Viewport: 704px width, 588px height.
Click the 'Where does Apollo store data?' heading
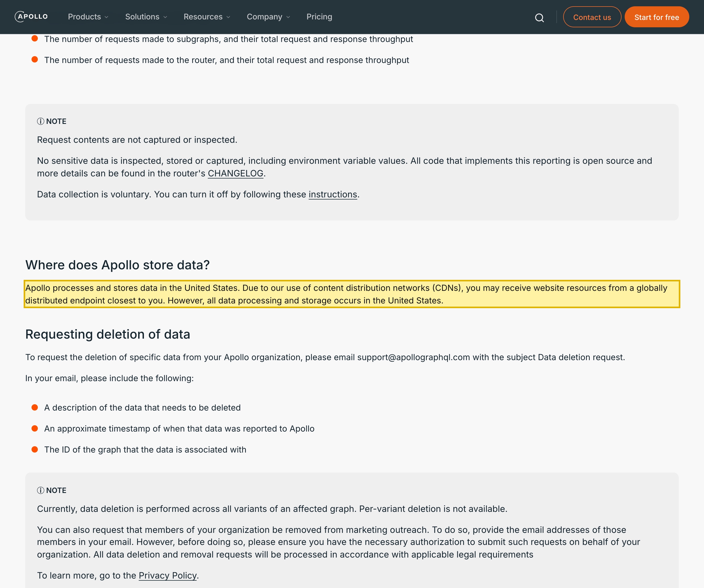click(117, 265)
